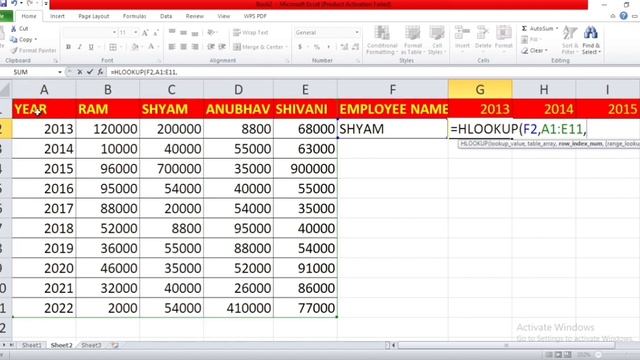Click the Format cells icon
Image resolution: width=640 pixels, height=360 pixels.
click(504, 33)
